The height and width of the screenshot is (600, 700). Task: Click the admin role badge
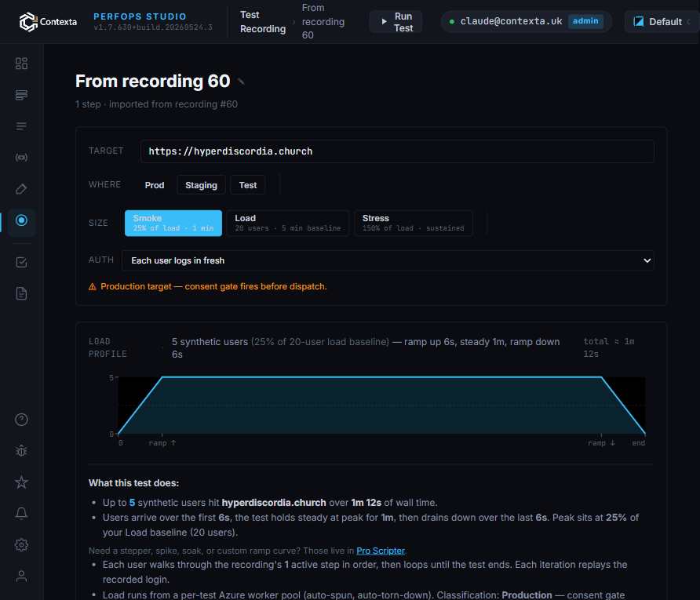[585, 21]
